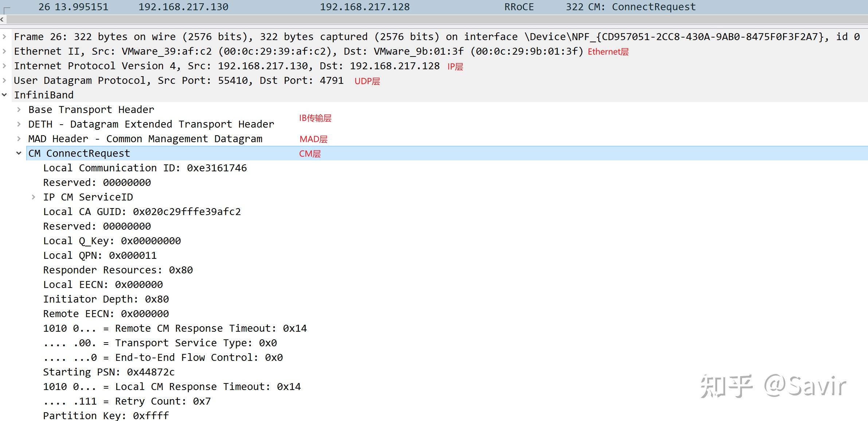Expand MAD Header Common Management Datagram

19,139
